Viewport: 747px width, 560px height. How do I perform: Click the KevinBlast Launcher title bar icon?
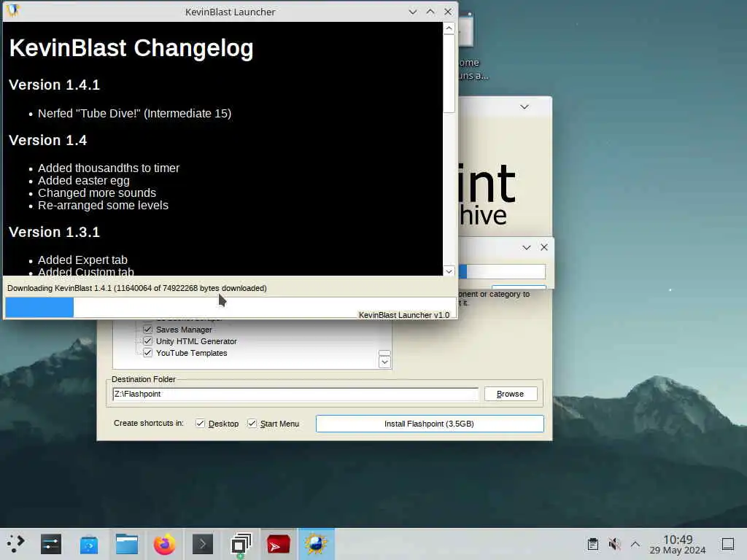(13, 11)
